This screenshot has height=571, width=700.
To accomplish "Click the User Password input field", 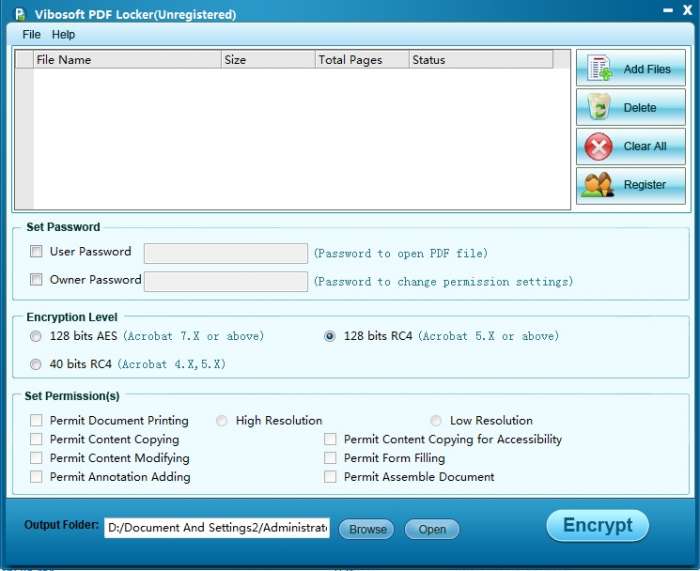I will point(226,253).
